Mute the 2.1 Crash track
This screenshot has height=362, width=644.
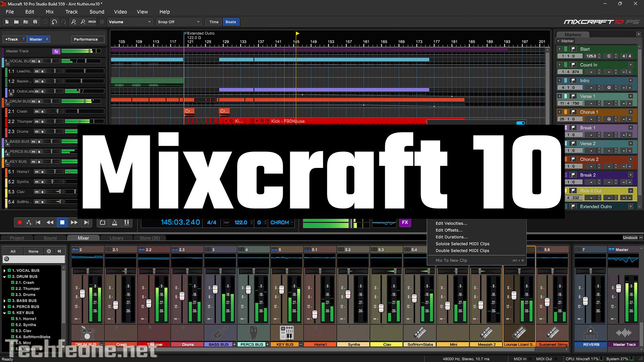pos(37,111)
